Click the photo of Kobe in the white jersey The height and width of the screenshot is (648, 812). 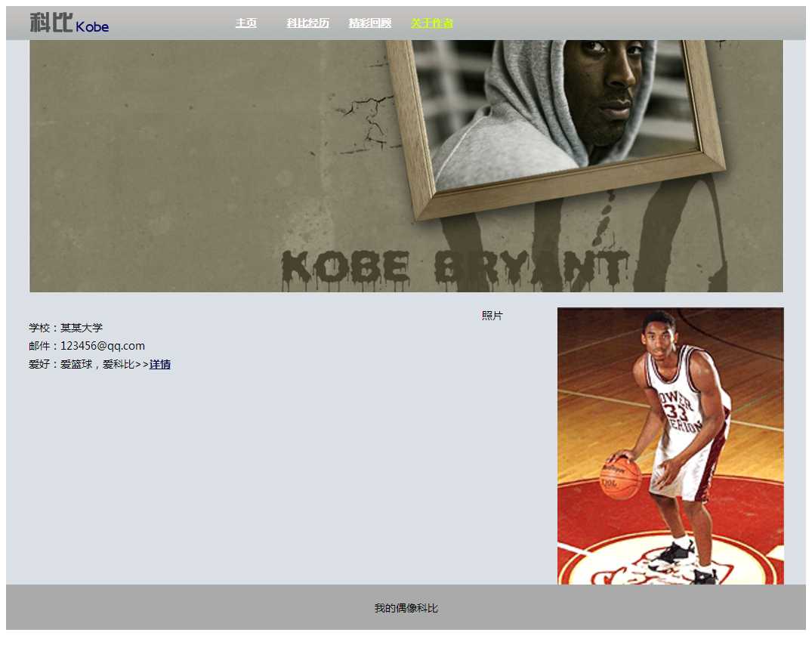click(x=670, y=446)
